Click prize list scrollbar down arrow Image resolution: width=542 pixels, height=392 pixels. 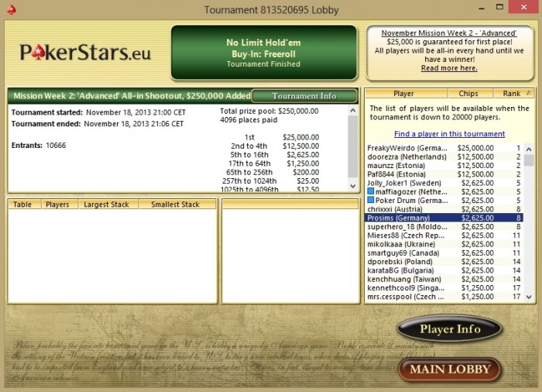coord(352,186)
